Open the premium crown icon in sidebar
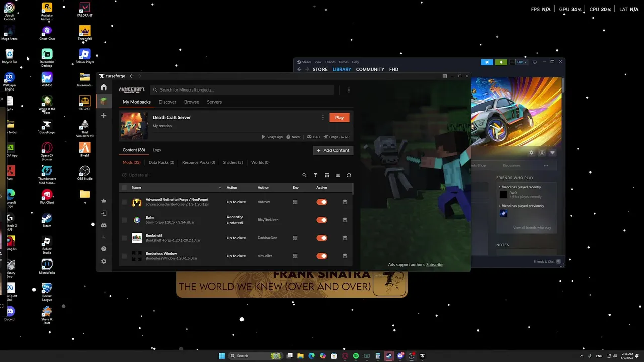This screenshot has height=362, width=644. 104,201
